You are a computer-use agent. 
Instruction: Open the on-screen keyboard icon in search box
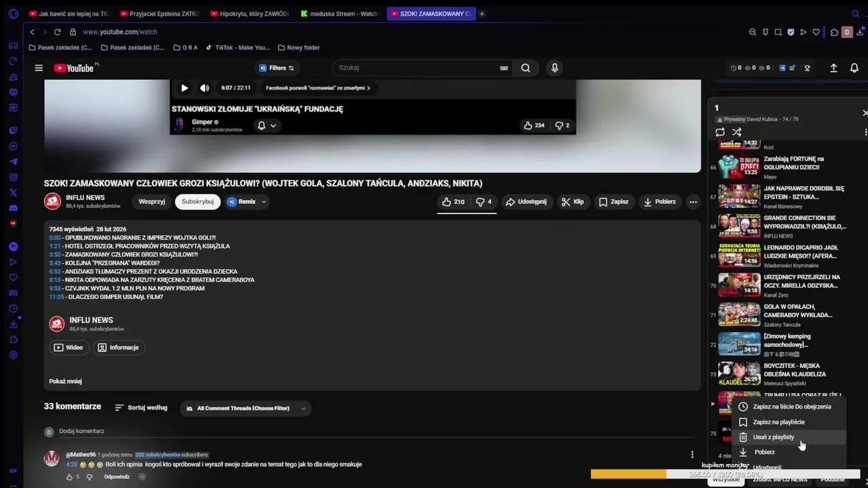click(x=504, y=68)
